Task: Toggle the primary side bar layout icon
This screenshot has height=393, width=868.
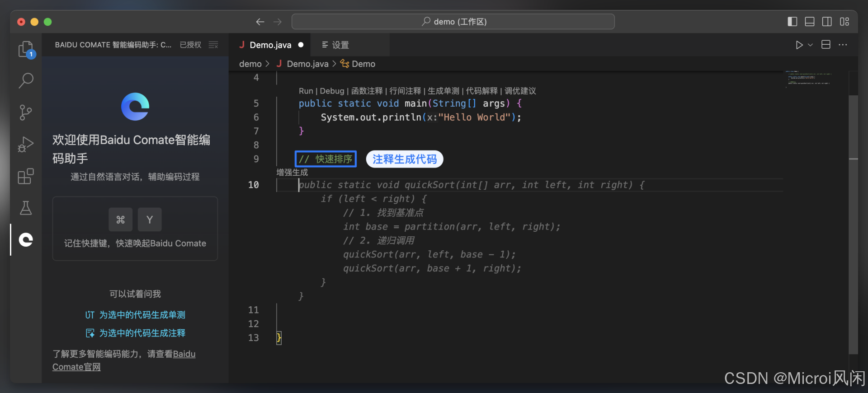Action: pos(793,22)
